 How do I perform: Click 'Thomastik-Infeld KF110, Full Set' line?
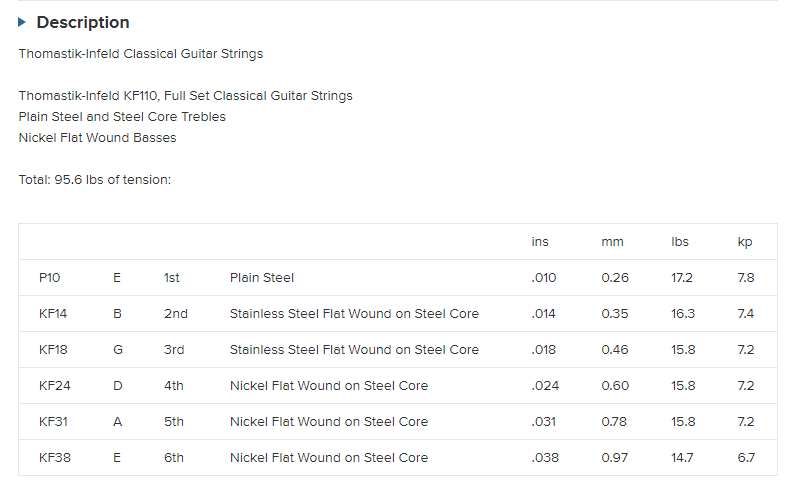pyautogui.click(x=185, y=96)
